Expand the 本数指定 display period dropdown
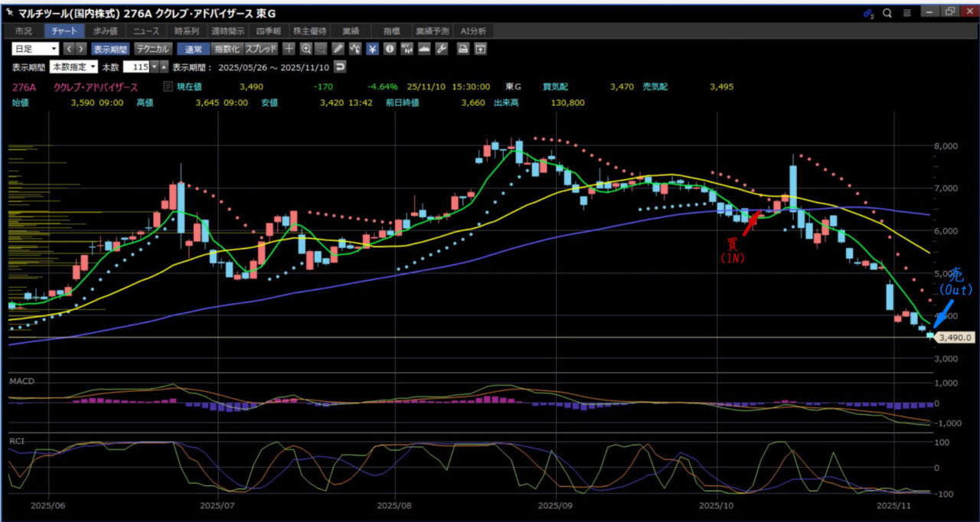The width and height of the screenshot is (980, 522). 73,67
